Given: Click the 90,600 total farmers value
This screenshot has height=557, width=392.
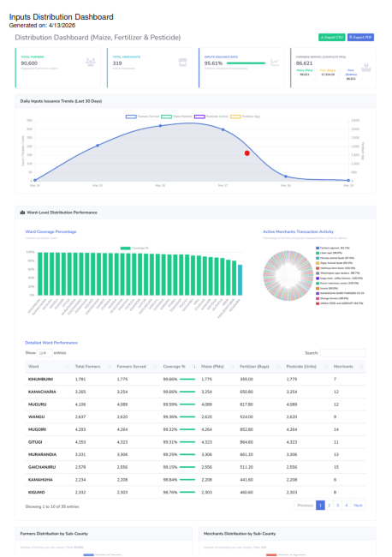Looking at the screenshot, I should [x=29, y=63].
